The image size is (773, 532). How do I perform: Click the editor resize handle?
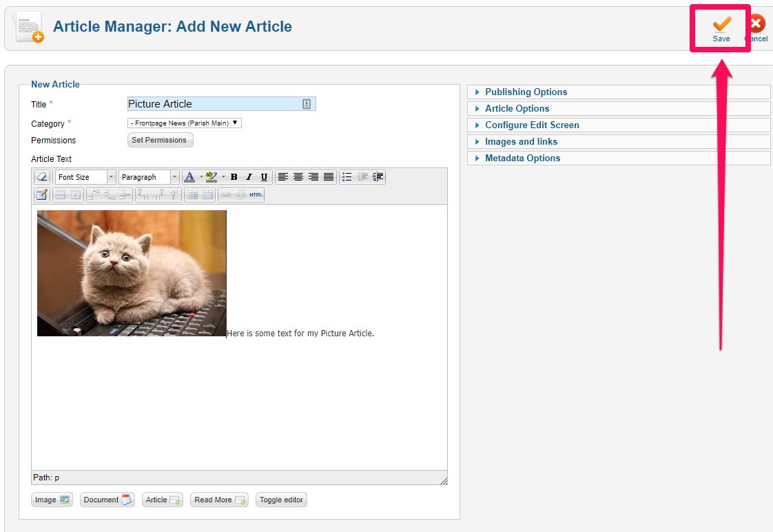(x=444, y=481)
